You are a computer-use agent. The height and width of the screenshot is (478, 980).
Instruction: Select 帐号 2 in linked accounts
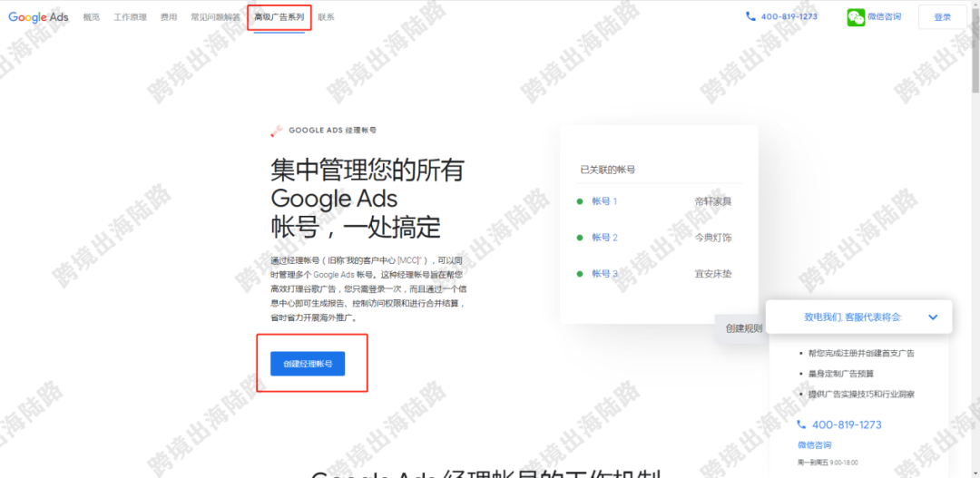[605, 238]
